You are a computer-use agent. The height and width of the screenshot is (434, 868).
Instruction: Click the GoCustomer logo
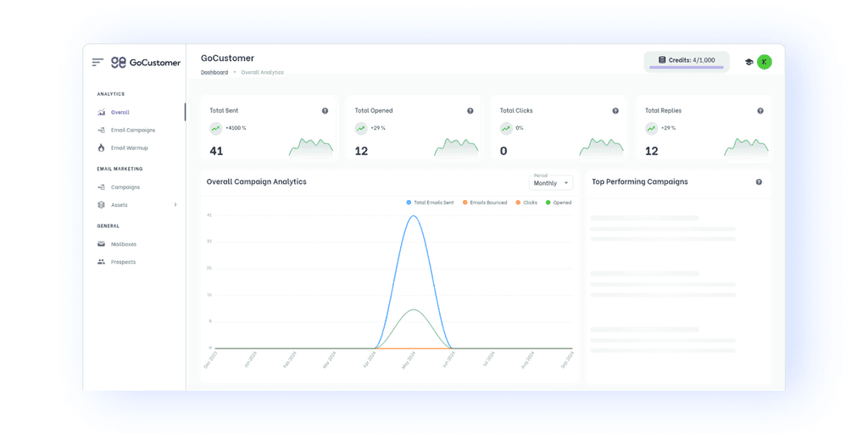tap(146, 63)
